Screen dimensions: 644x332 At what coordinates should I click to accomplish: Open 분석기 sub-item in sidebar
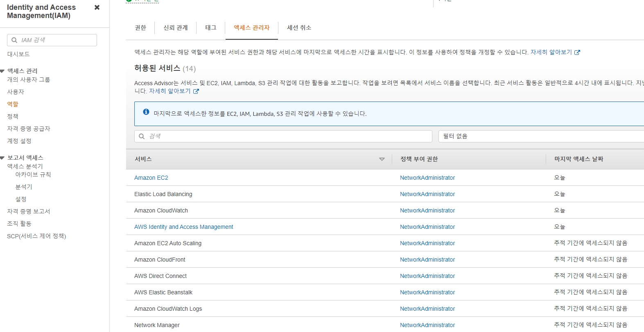pos(24,187)
